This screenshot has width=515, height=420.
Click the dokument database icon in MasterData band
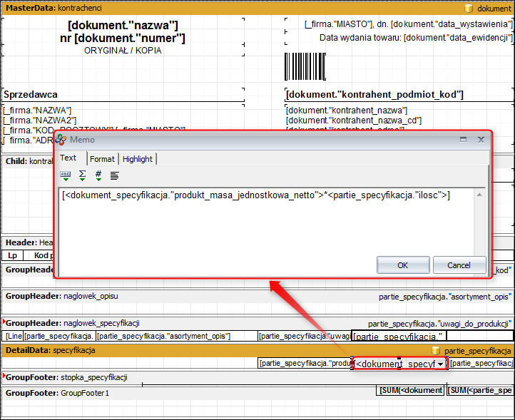point(469,9)
